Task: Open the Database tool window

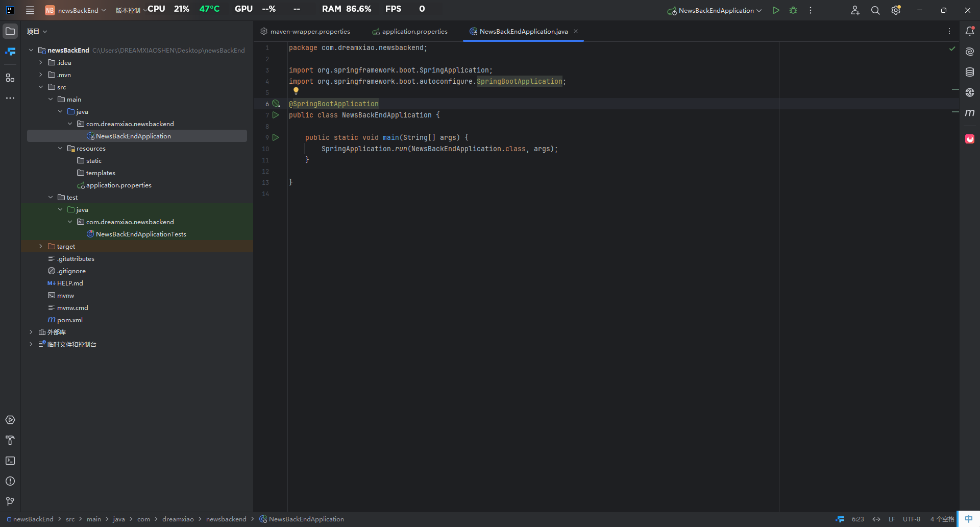Action: [970, 72]
